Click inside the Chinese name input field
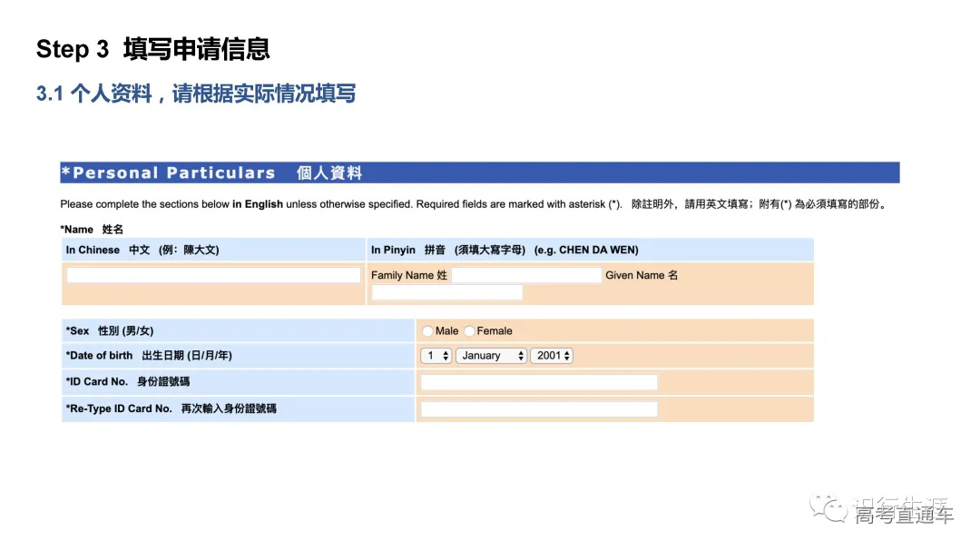This screenshot has width=980, height=551. point(213,274)
